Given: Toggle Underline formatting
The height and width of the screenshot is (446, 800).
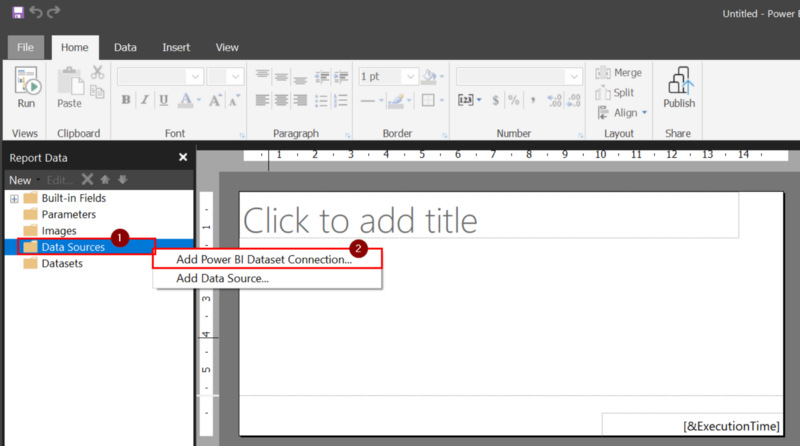Looking at the screenshot, I should pos(163,100).
